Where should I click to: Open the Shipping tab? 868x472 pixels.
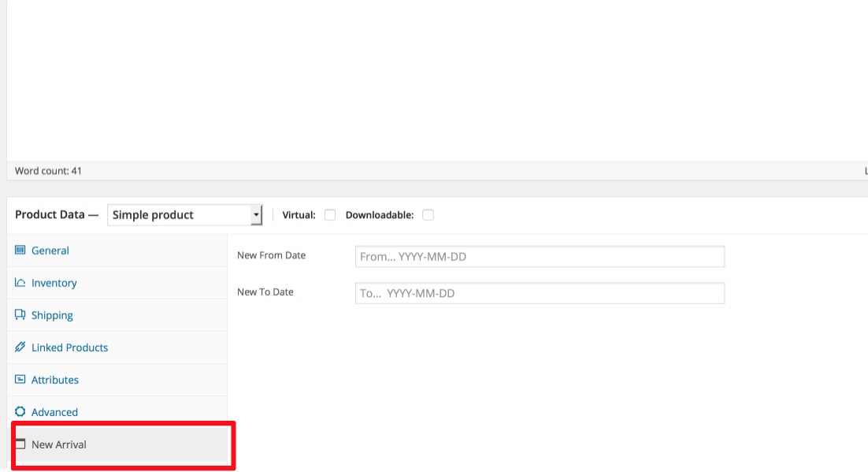tap(117, 315)
